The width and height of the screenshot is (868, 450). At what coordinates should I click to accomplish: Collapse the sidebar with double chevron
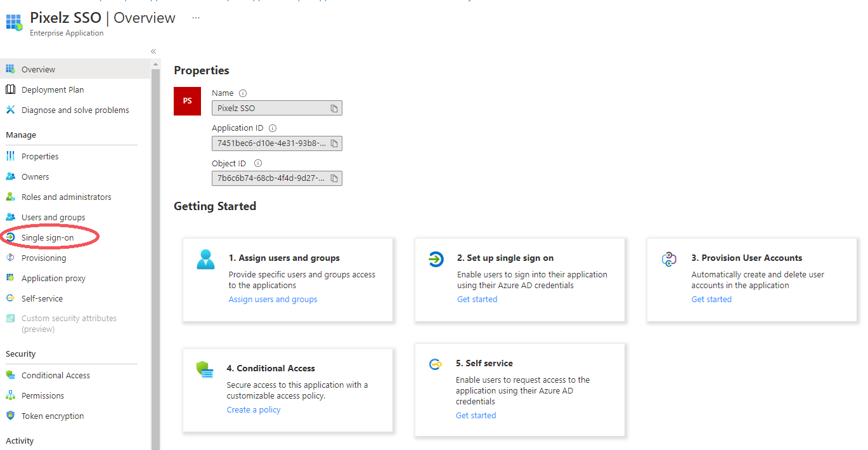153,51
